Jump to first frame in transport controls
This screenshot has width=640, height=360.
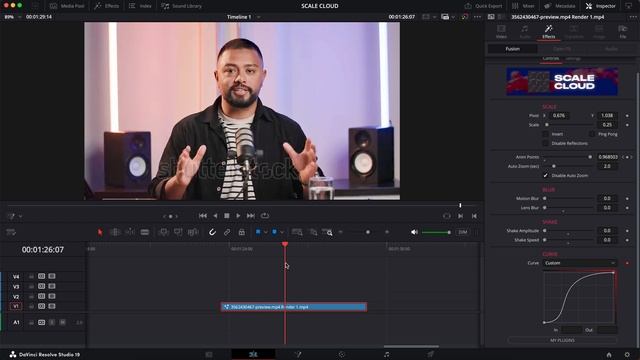click(x=203, y=216)
